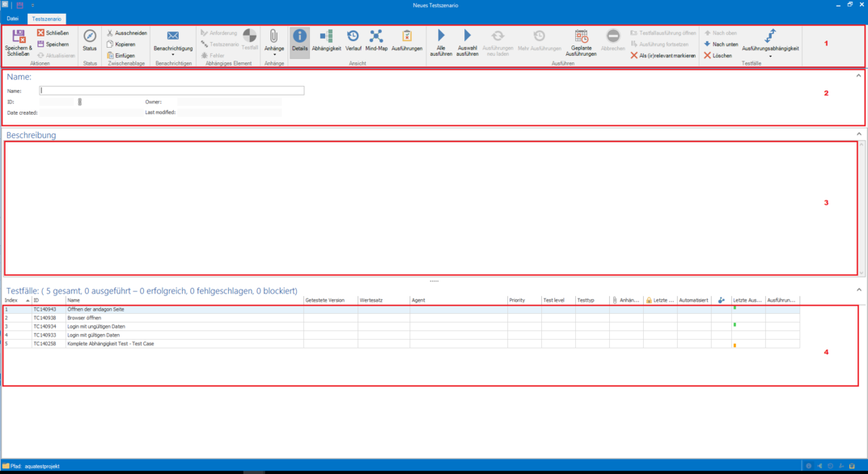
Task: Open the Datei menu tab
Action: (12, 19)
